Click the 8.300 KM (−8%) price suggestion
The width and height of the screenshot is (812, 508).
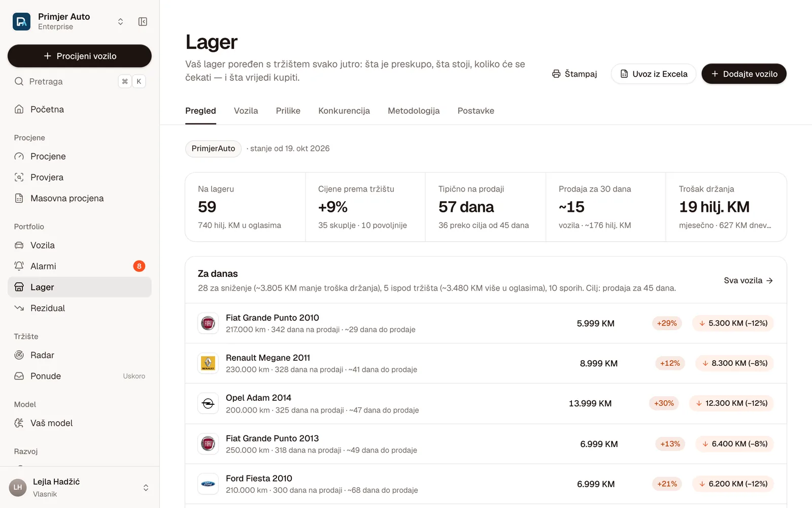[x=734, y=363]
